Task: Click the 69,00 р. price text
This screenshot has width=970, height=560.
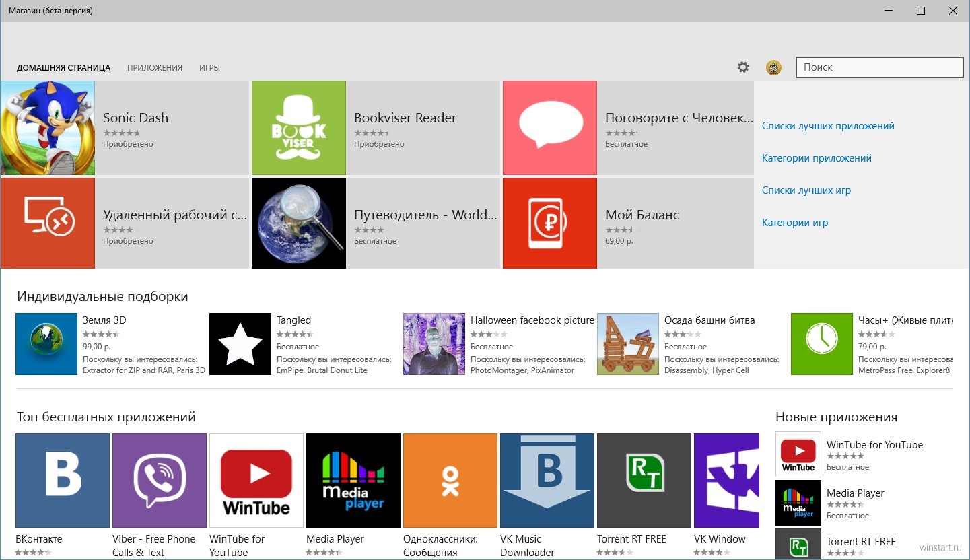Action: 619,241
